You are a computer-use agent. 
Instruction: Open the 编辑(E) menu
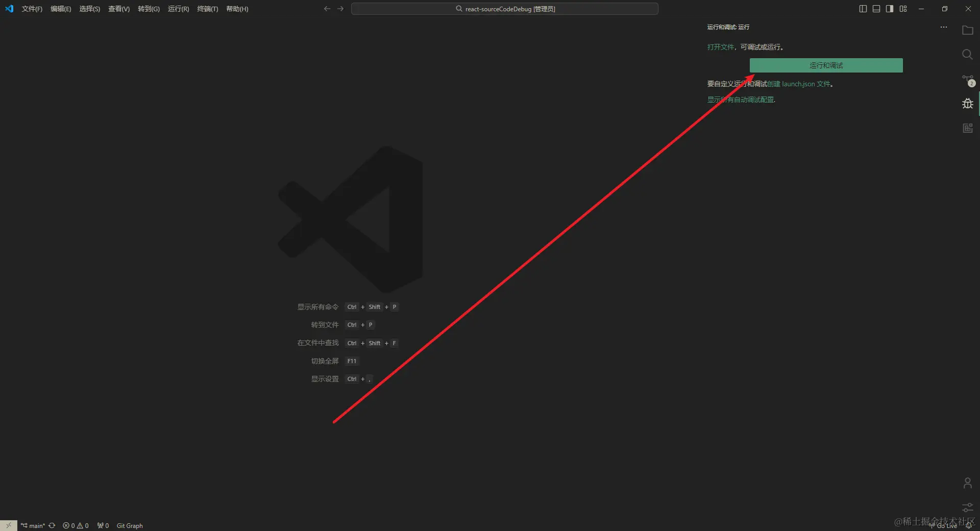tap(61, 9)
